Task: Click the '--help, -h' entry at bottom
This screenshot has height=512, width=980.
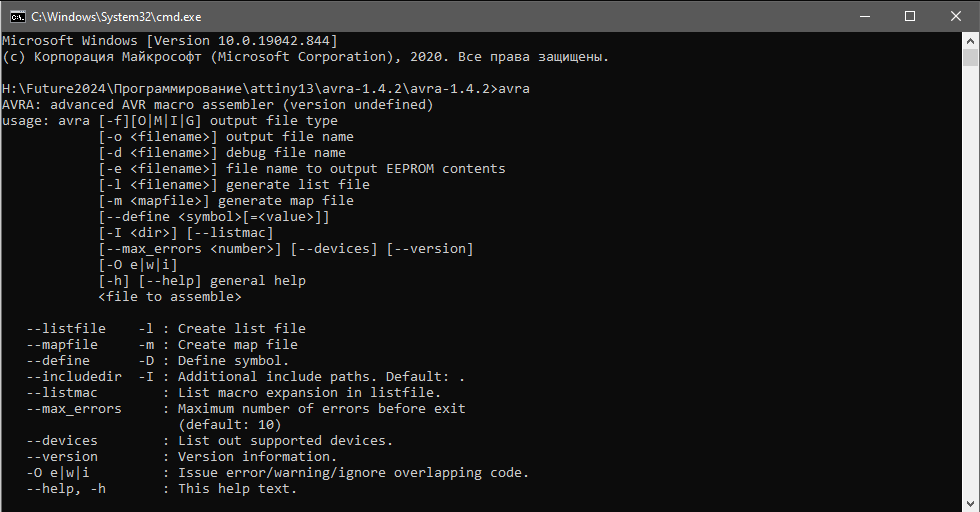Action: (66, 489)
